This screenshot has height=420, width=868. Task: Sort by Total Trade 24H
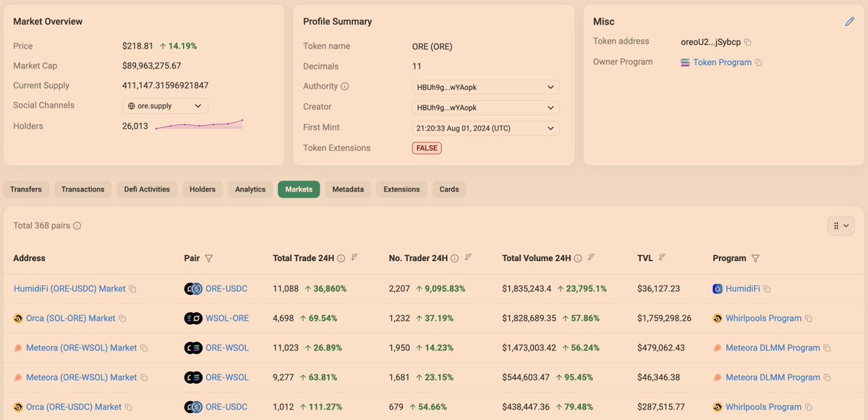click(x=354, y=257)
